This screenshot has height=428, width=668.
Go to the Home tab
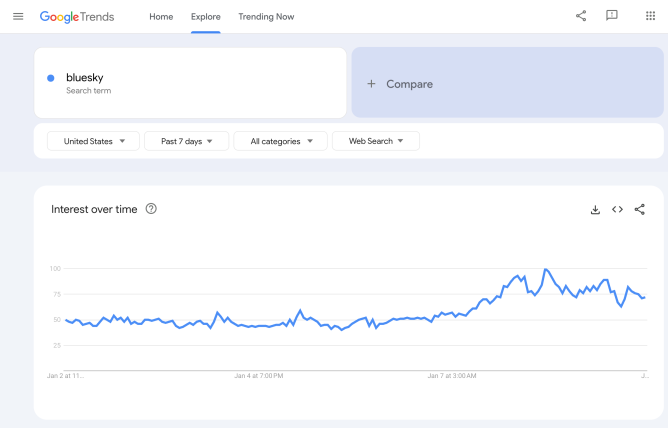click(161, 17)
